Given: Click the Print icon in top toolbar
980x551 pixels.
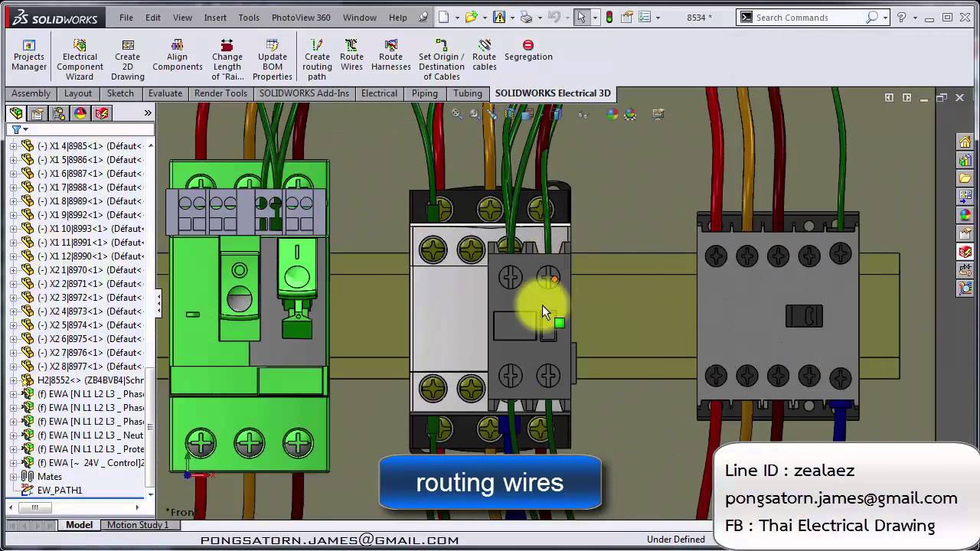Looking at the screenshot, I should tap(526, 17).
